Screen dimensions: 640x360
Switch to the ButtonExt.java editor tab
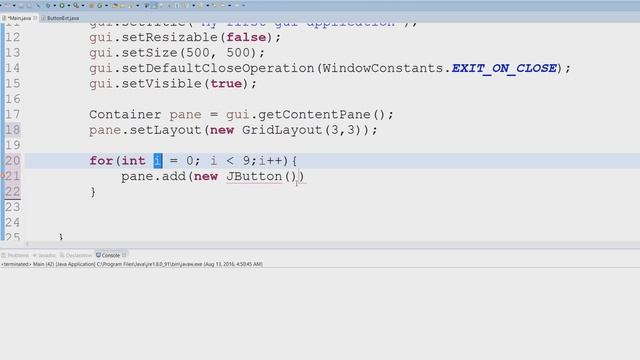(x=62, y=18)
